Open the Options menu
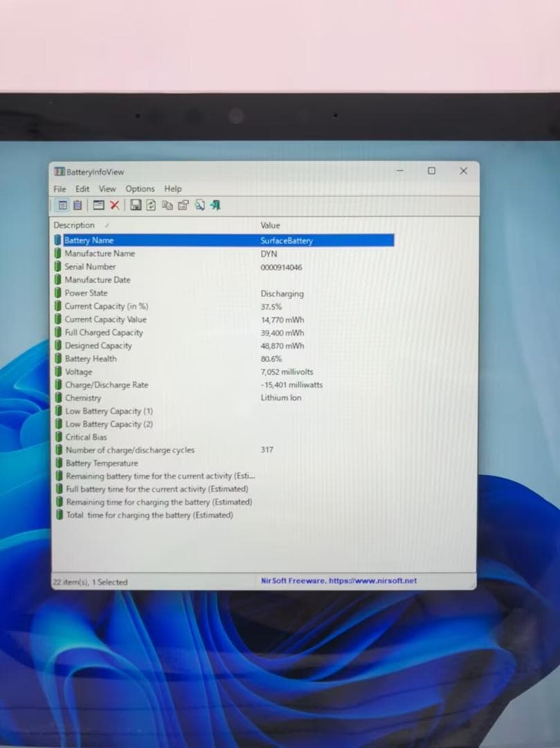 pos(140,188)
